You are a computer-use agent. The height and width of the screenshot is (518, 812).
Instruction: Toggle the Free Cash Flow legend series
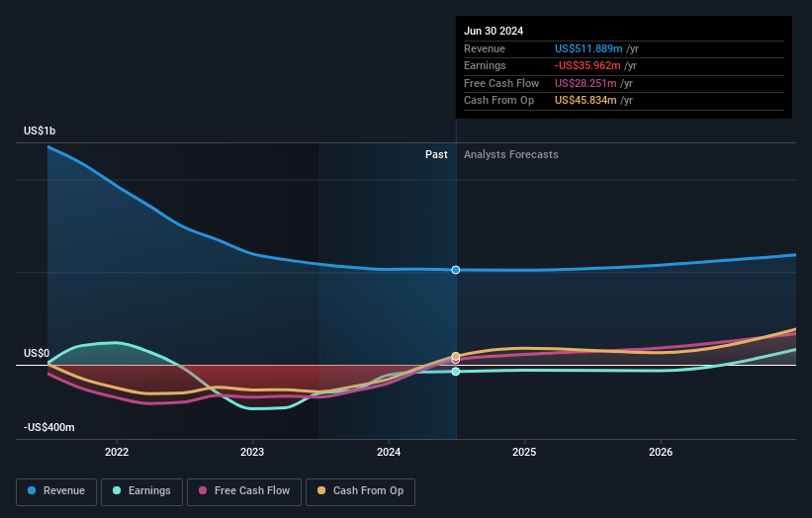(244, 491)
